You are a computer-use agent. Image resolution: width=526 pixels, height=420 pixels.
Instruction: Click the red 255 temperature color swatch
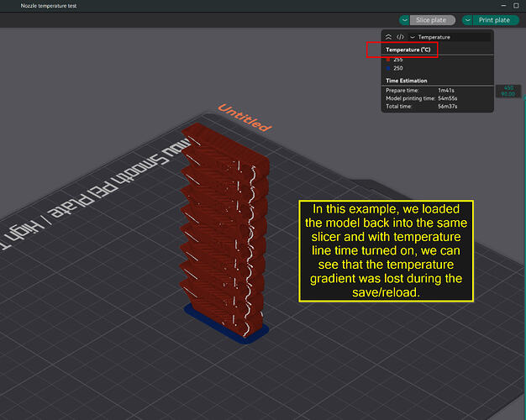tap(388, 60)
